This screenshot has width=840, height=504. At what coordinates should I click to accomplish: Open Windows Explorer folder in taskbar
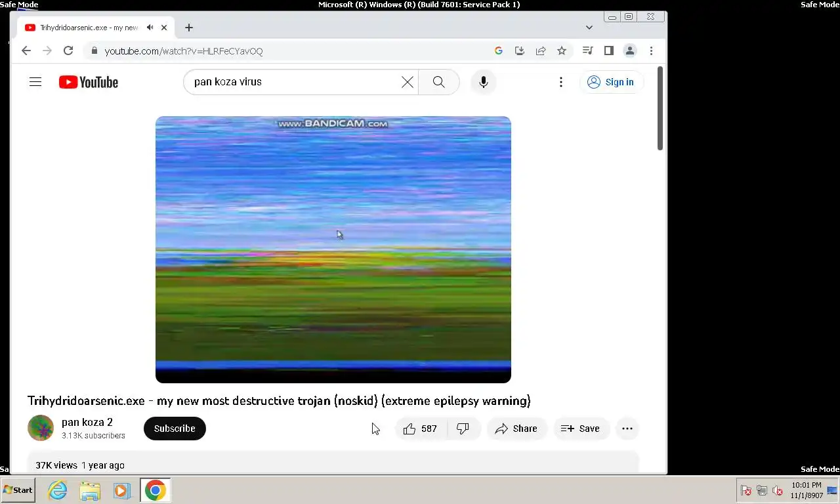90,490
